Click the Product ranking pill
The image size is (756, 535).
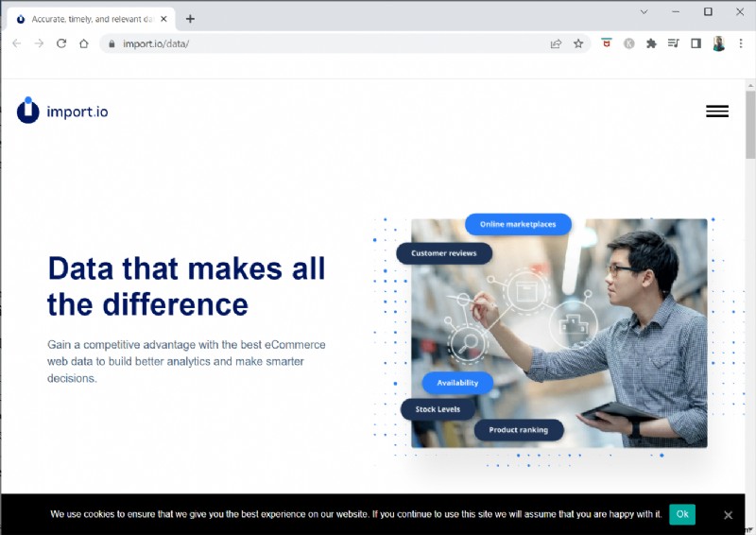519,430
